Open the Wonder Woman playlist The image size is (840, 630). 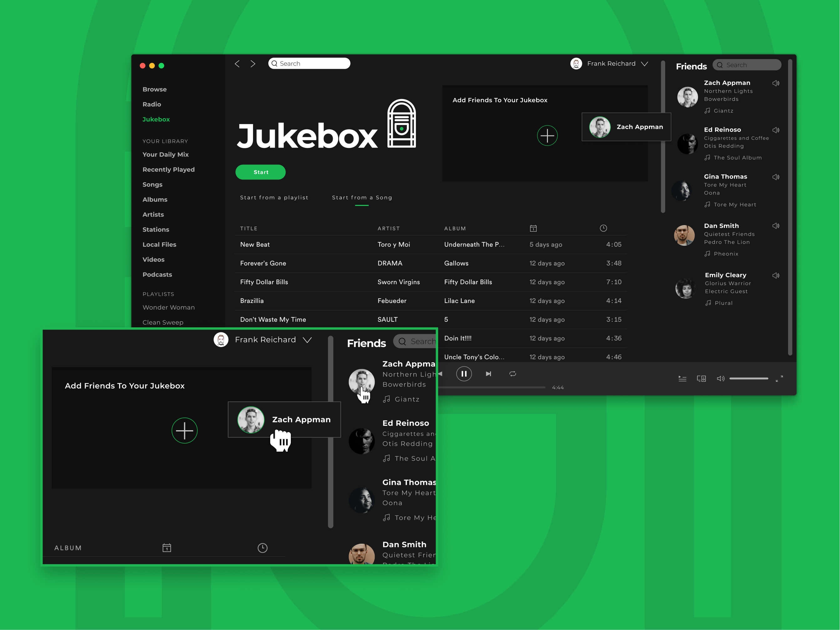169,307
